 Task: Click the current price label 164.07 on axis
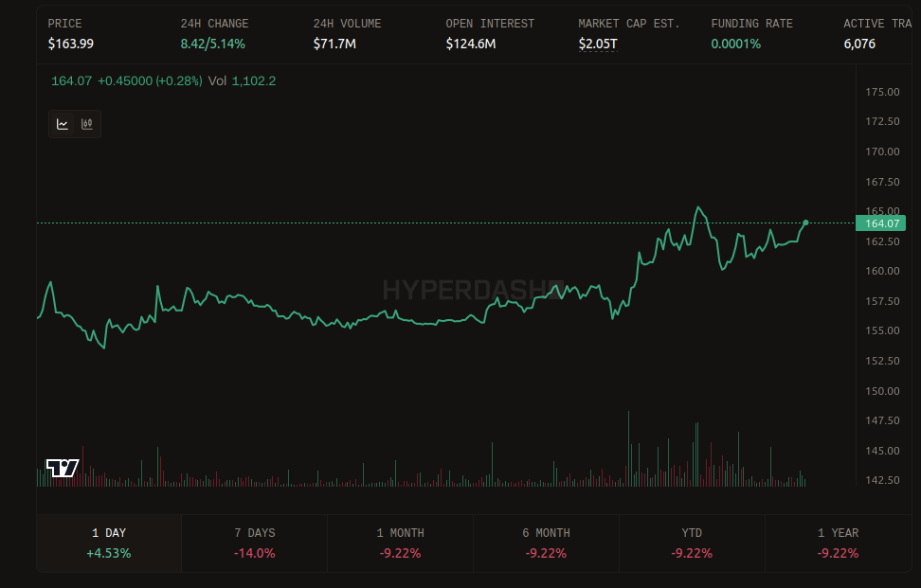tap(880, 223)
